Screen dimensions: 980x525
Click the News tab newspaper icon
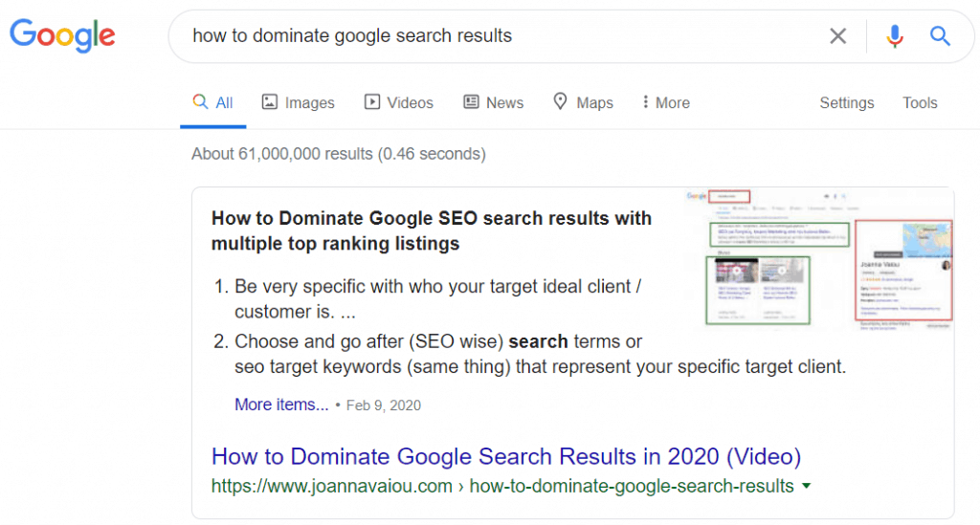[x=471, y=101]
